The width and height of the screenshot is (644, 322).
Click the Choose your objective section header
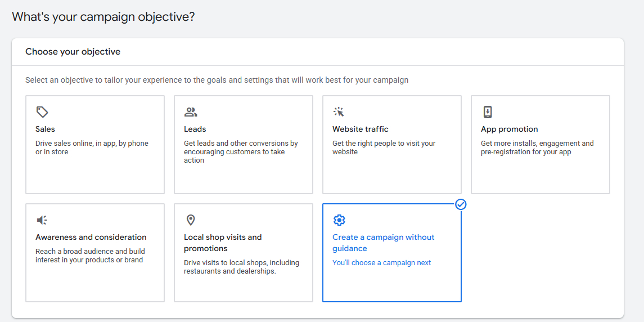click(73, 52)
